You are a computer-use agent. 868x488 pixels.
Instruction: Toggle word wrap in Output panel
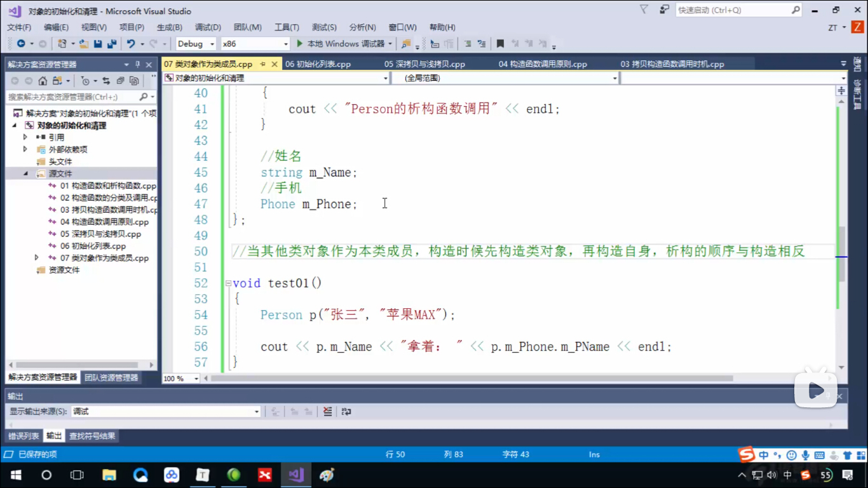346,412
